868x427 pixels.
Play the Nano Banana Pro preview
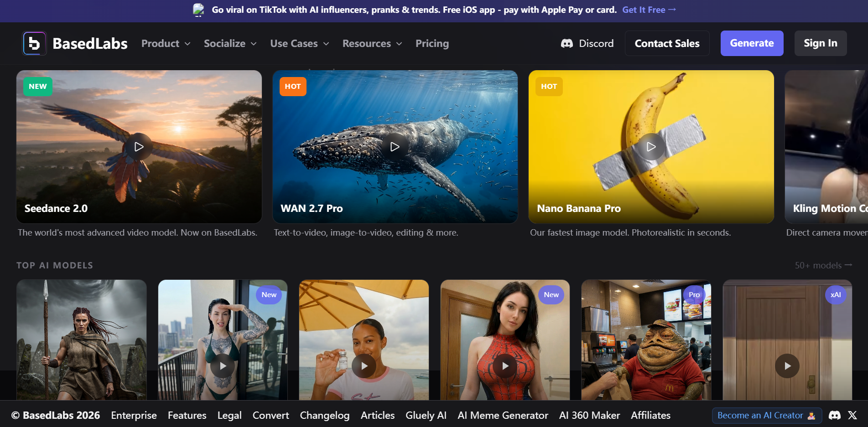click(651, 147)
